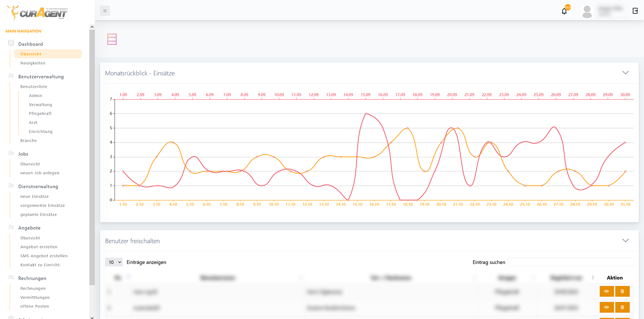Open the notifications bell
Screen dimensions: 644x319
click(564, 11)
